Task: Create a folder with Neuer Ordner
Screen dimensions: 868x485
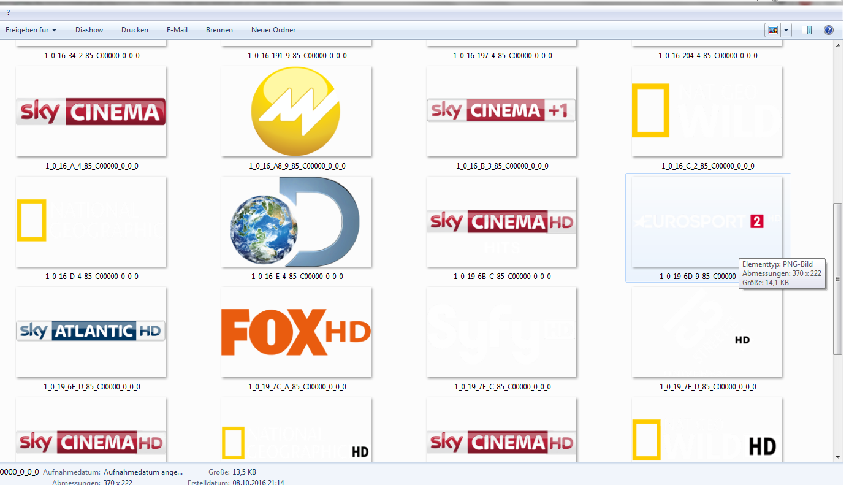Action: pos(273,30)
